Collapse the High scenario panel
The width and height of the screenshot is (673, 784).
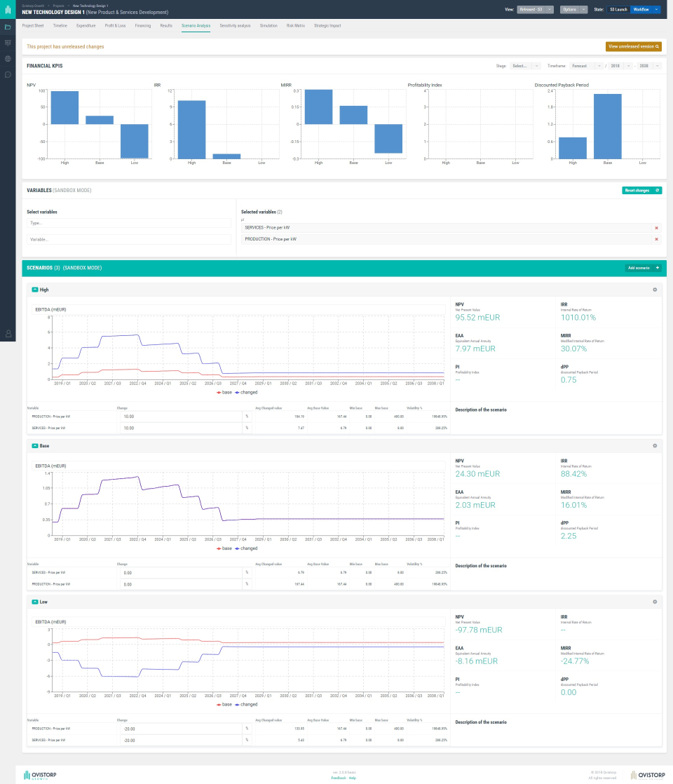[x=35, y=290]
